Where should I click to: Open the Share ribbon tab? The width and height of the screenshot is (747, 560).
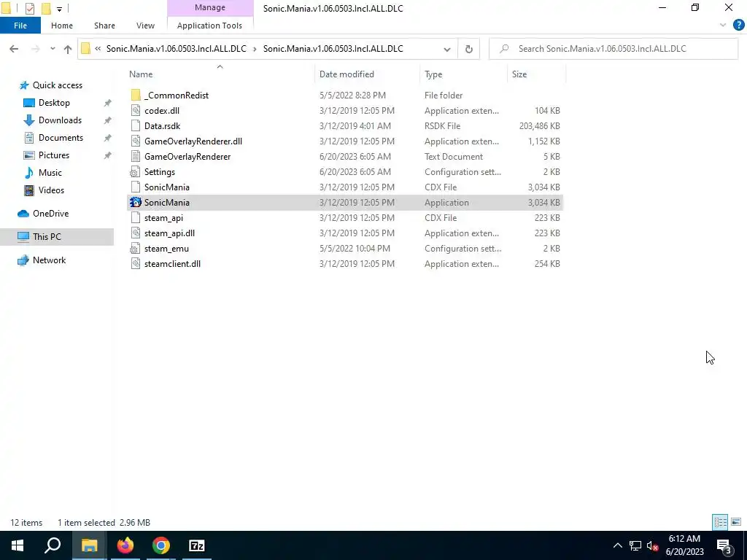pyautogui.click(x=104, y=26)
